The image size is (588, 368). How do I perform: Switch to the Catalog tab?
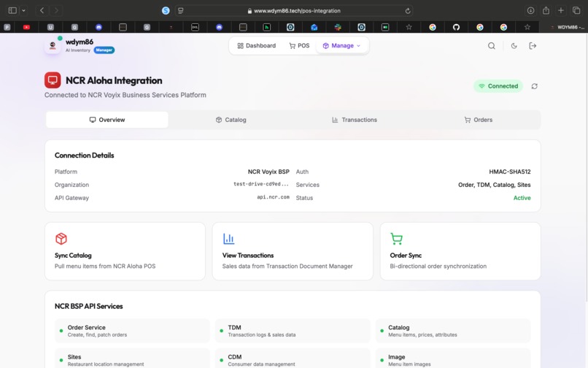231,120
